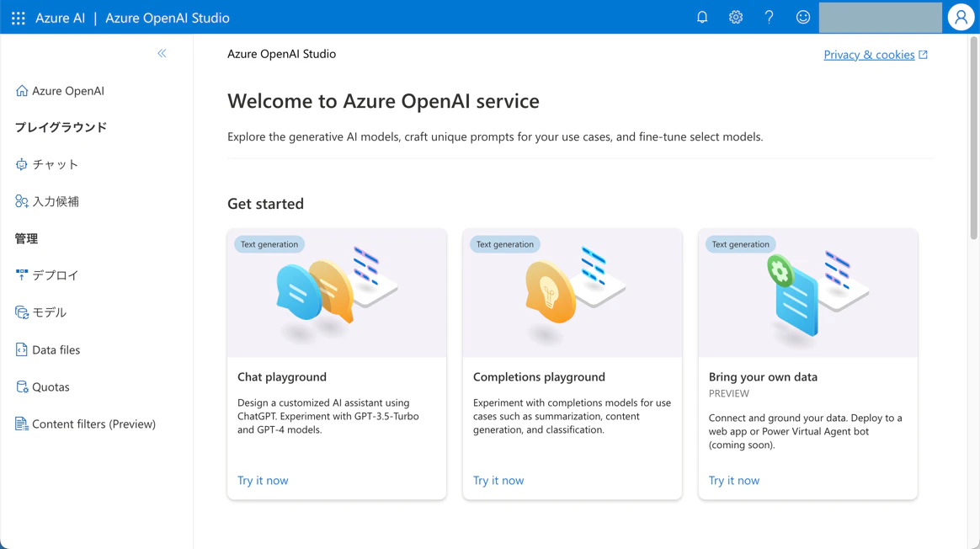Screen dimensions: 980x549
Task: Click Try it now under Completions playground
Action: [498, 480]
